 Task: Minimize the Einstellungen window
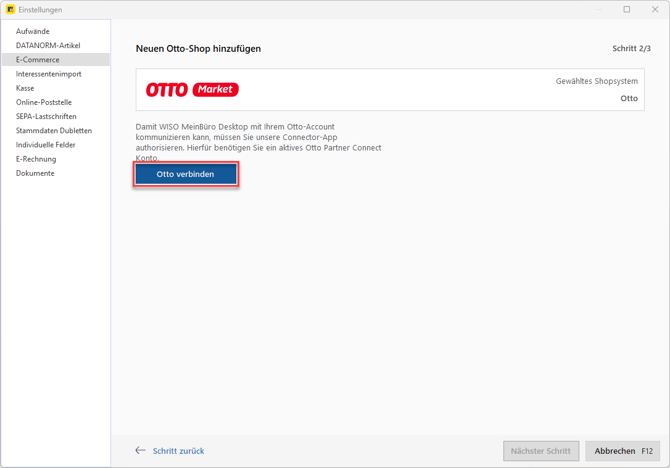click(600, 10)
